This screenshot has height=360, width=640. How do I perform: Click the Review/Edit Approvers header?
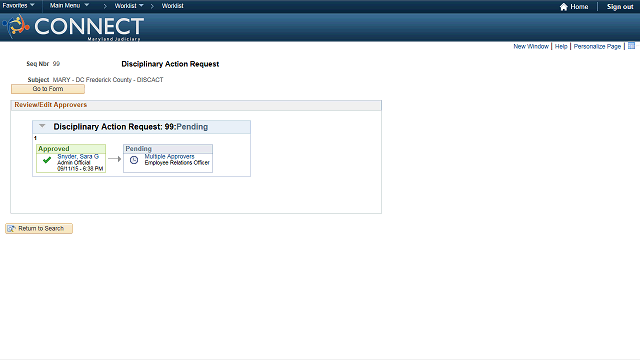[x=51, y=105]
